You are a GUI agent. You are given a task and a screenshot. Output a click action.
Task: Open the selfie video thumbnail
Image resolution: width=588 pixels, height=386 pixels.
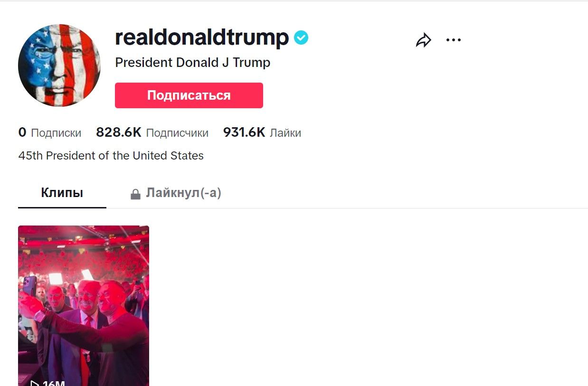coord(84,304)
